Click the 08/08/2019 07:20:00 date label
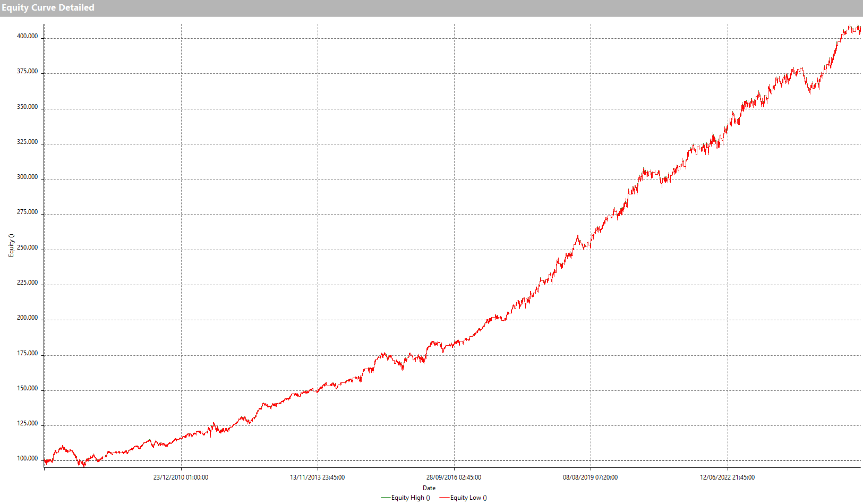This screenshot has height=504, width=863. pos(590,477)
